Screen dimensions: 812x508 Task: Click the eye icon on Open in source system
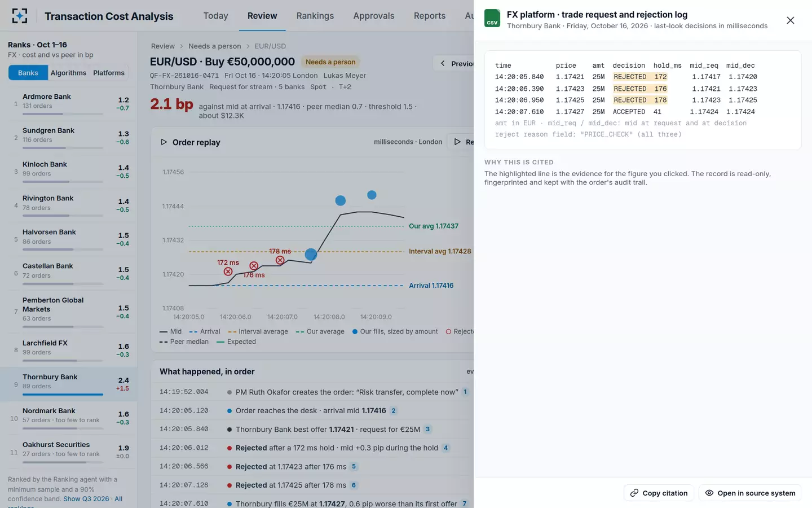point(709,493)
